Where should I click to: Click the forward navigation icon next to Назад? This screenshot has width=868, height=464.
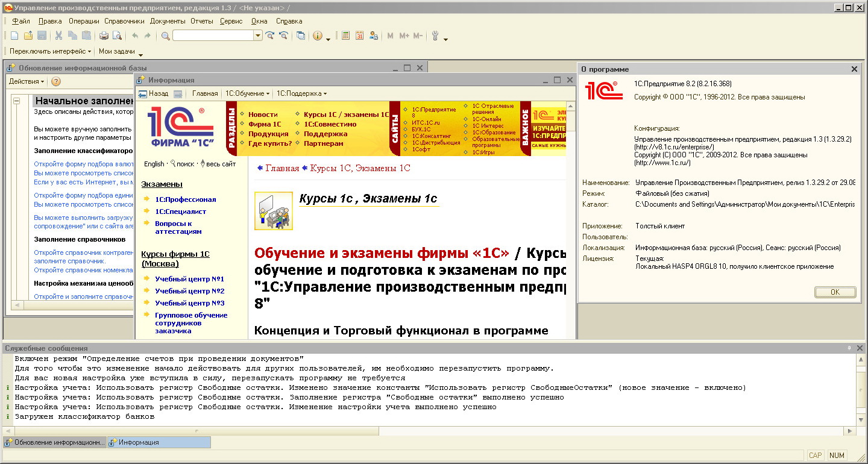pos(178,93)
